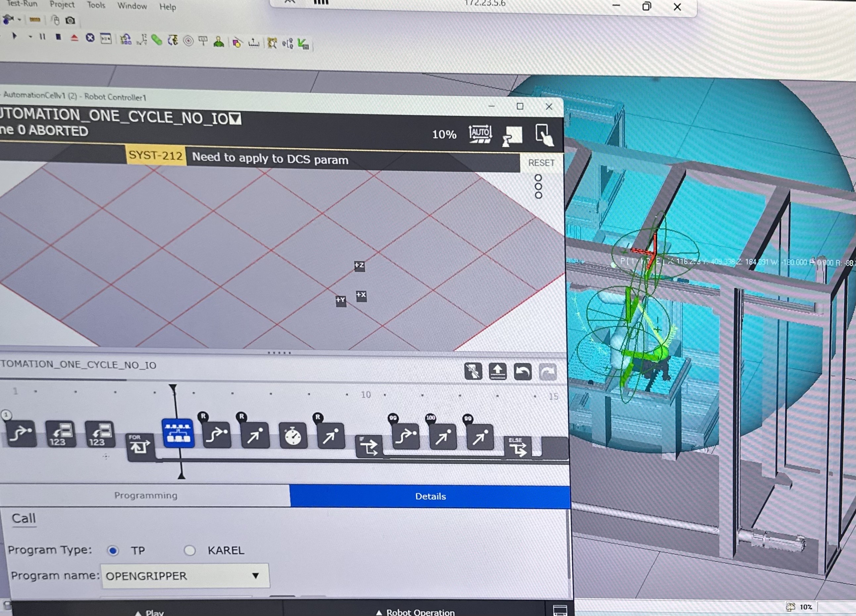This screenshot has height=616, width=856.
Task: Select the blue Call instruction icon in timeline
Action: [x=178, y=433]
